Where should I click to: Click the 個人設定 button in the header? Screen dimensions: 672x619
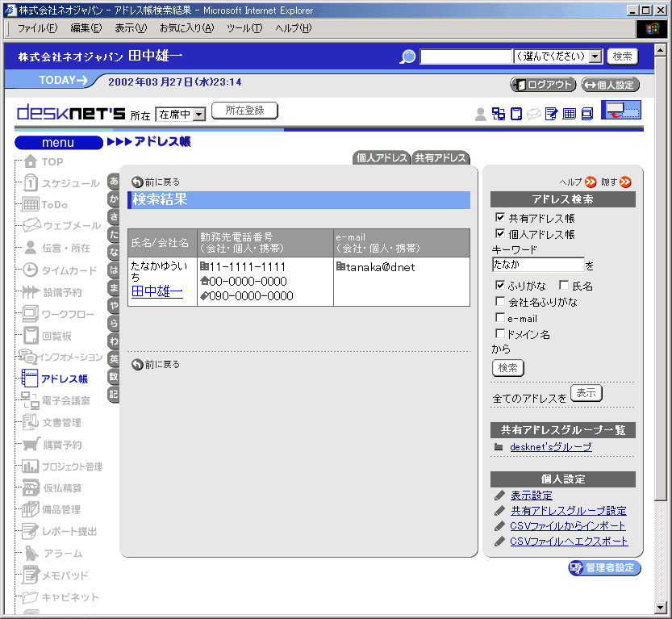click(610, 85)
